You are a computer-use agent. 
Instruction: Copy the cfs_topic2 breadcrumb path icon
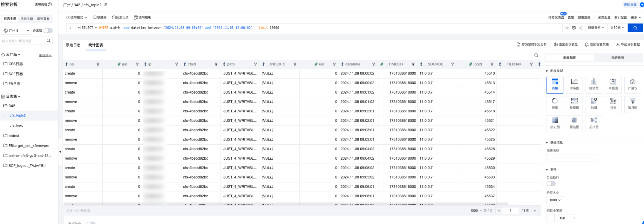point(106,5)
